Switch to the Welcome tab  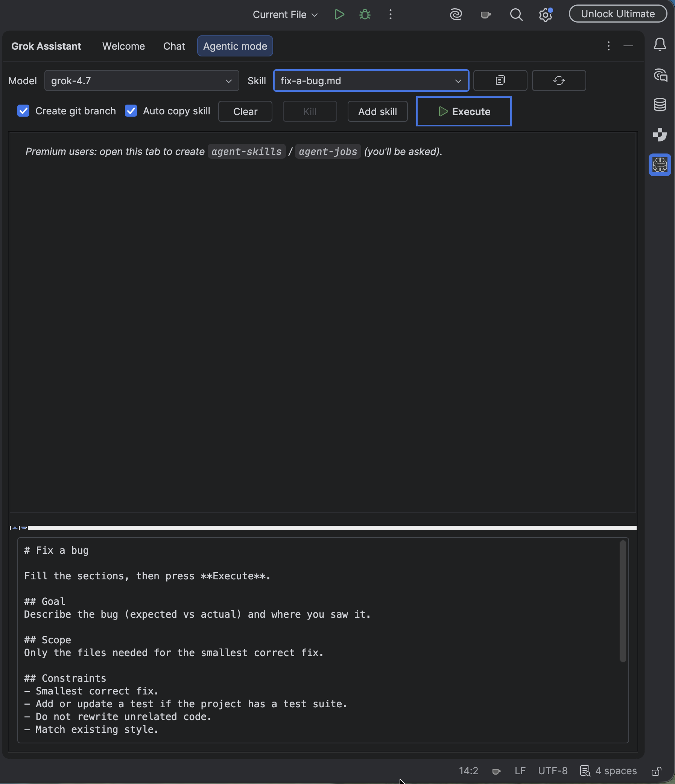click(x=123, y=46)
